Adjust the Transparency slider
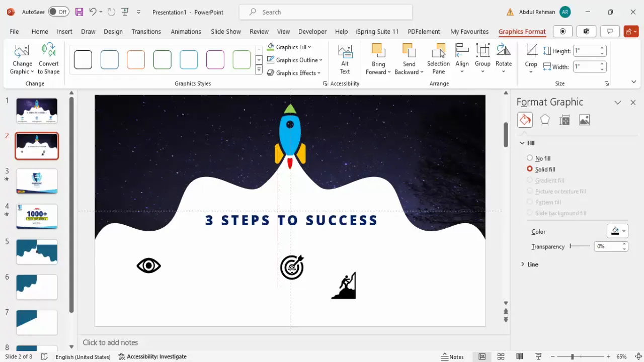644x362 pixels. (580, 246)
